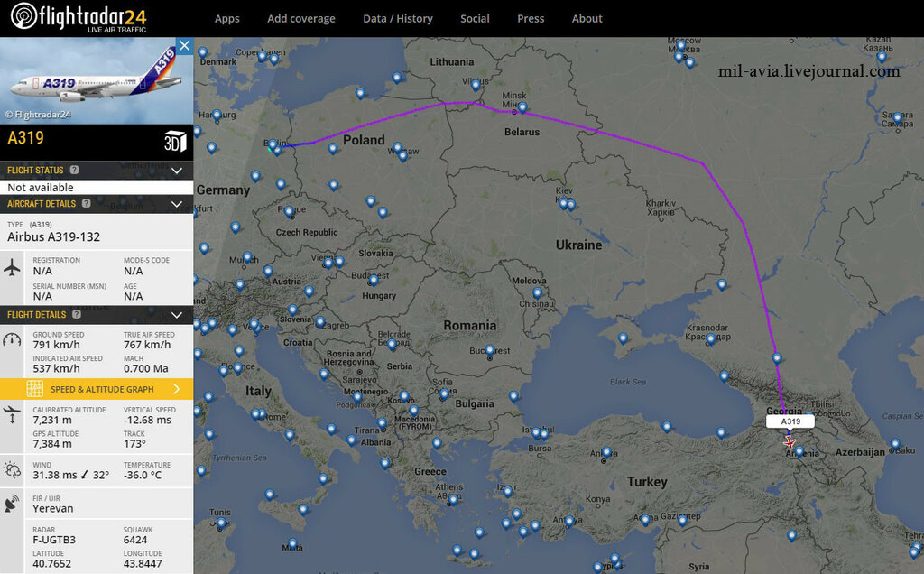Click the ground speed value "791 km/h"
The height and width of the screenshot is (574, 924).
57,345
